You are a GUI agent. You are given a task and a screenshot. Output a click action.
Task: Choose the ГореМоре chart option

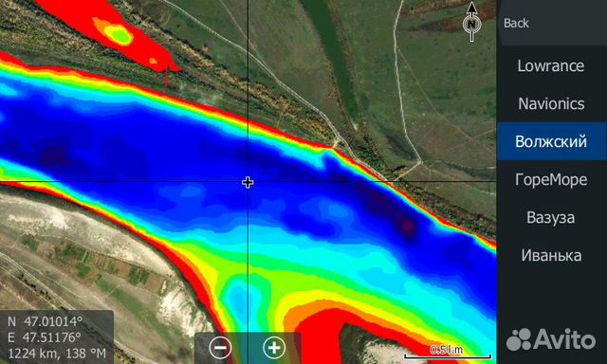[x=552, y=179]
